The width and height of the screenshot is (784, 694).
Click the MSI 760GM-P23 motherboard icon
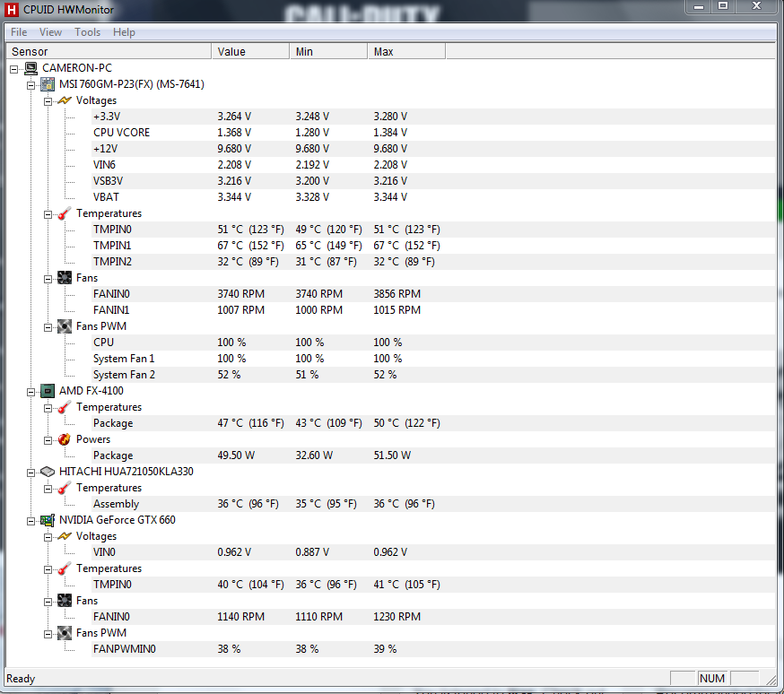[48, 84]
